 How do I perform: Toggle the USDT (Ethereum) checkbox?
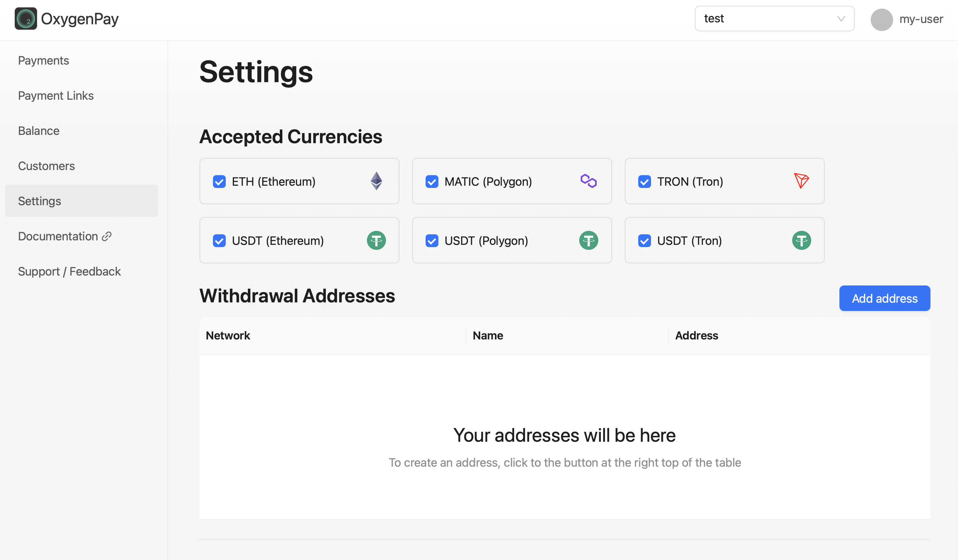[x=219, y=240]
